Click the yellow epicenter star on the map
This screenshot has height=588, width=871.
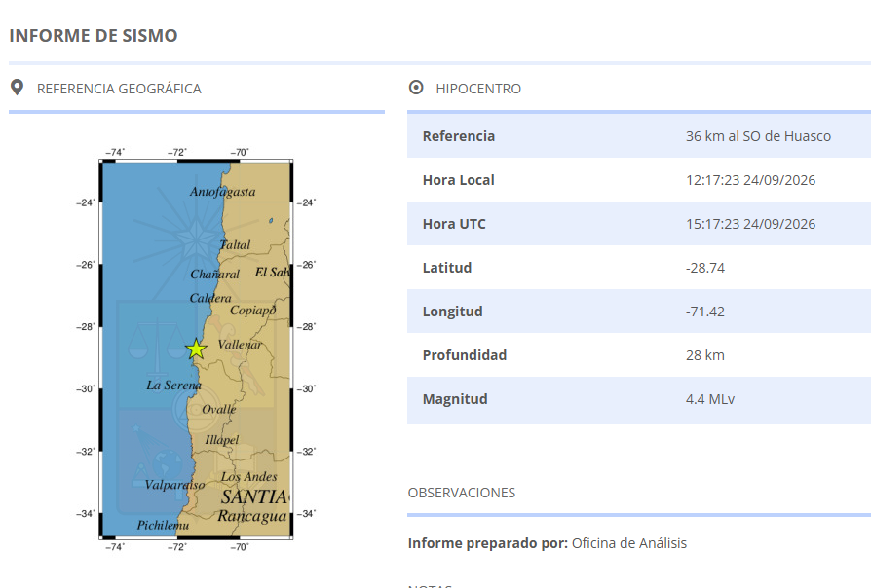(x=196, y=349)
